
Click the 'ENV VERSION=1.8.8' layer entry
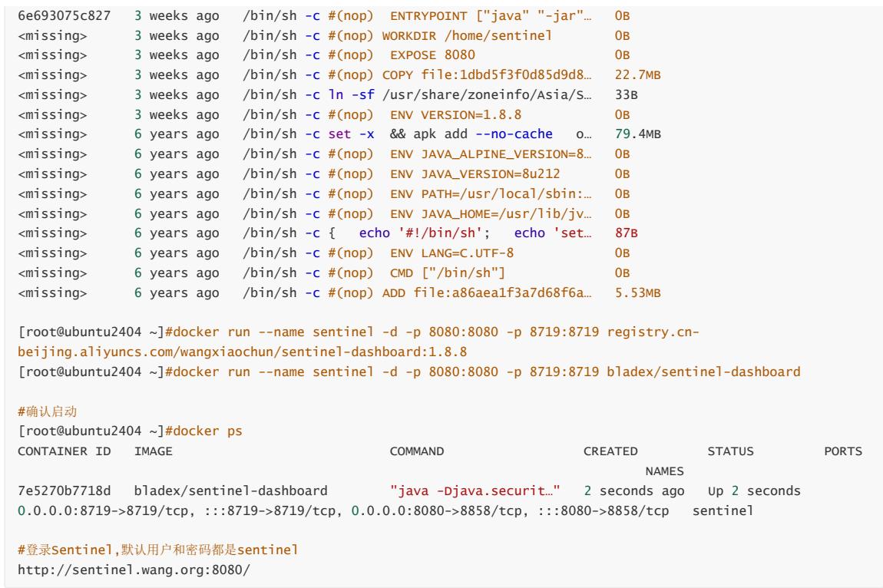(455, 115)
